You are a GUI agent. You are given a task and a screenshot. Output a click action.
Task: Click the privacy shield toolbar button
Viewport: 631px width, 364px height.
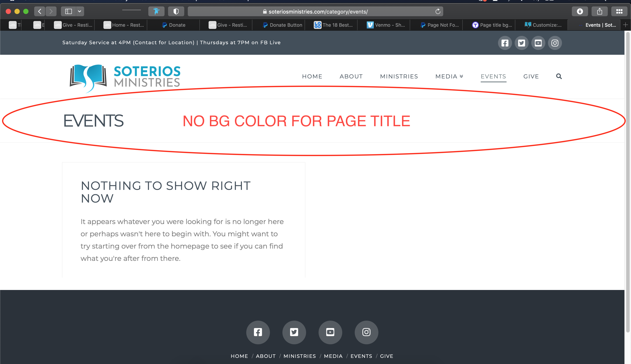pos(176,12)
